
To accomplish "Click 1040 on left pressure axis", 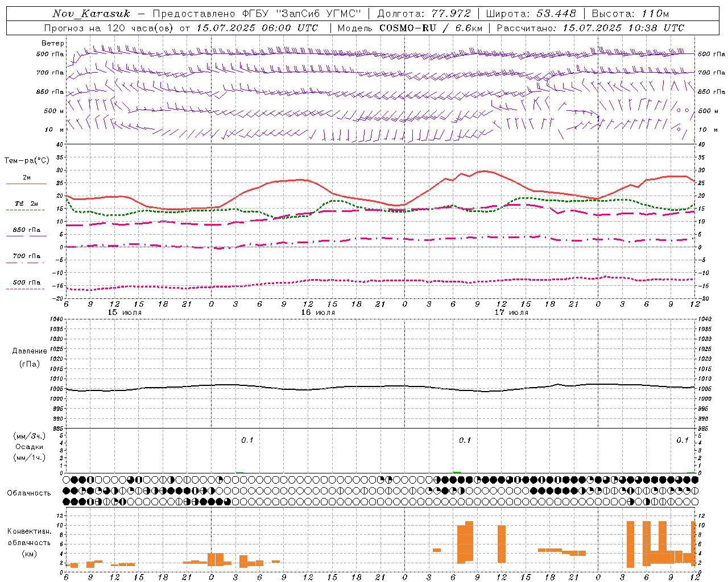I will pyautogui.click(x=56, y=319).
